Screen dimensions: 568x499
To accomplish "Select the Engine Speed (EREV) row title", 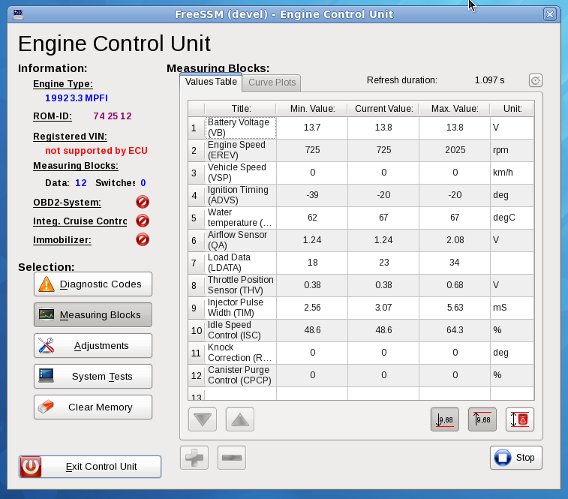I will point(241,150).
